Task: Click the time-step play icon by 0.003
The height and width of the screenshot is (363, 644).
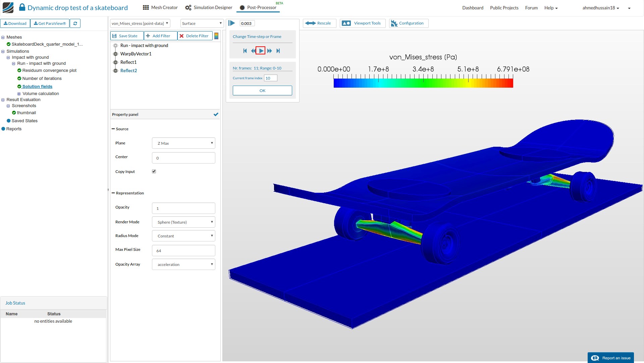Action: (x=232, y=23)
